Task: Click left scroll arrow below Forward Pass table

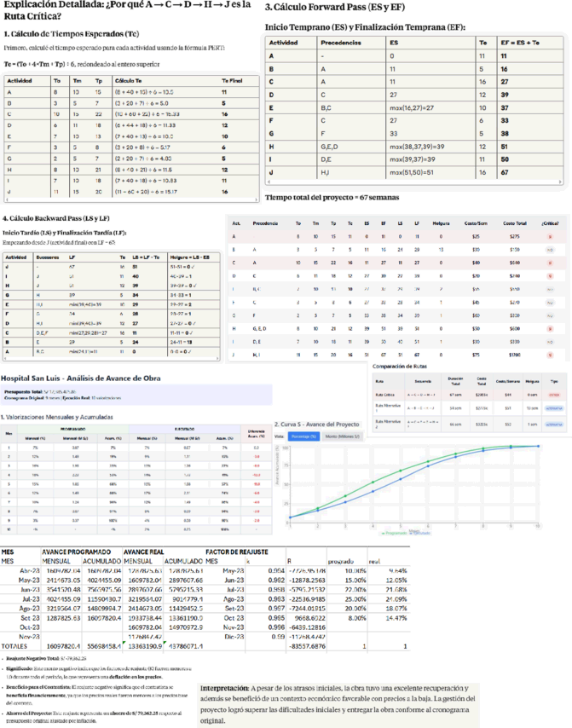Action: click(x=269, y=182)
